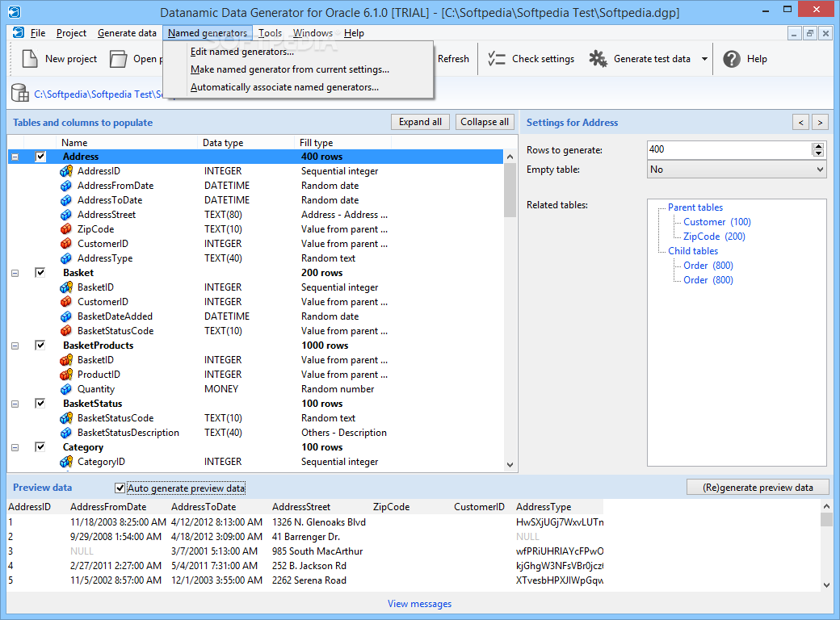Viewport: 840px width, 620px height.
Task: Click the Expand all button
Action: pyautogui.click(x=421, y=122)
